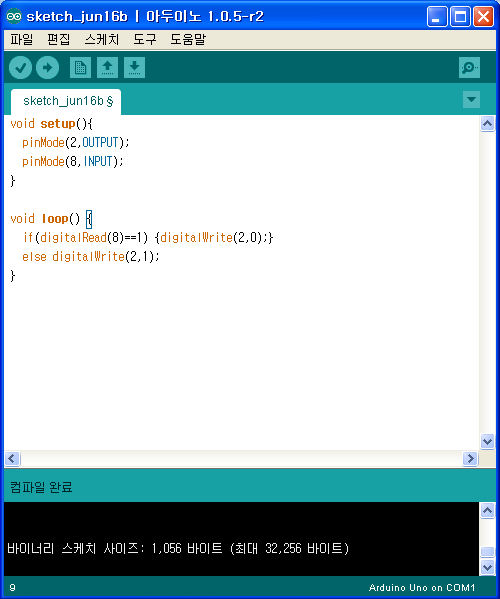Open the 도구 menu

tap(145, 39)
